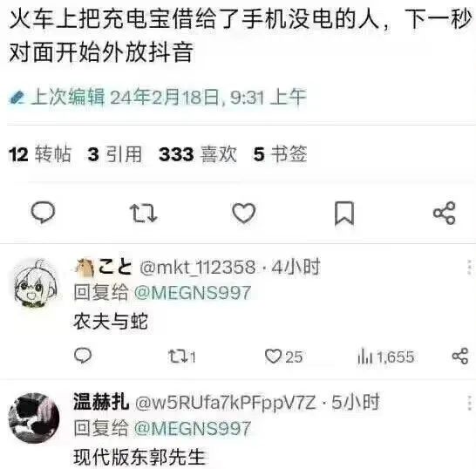476x469 pixels.
Task: Open こと's profile avatar
Action: [36, 282]
